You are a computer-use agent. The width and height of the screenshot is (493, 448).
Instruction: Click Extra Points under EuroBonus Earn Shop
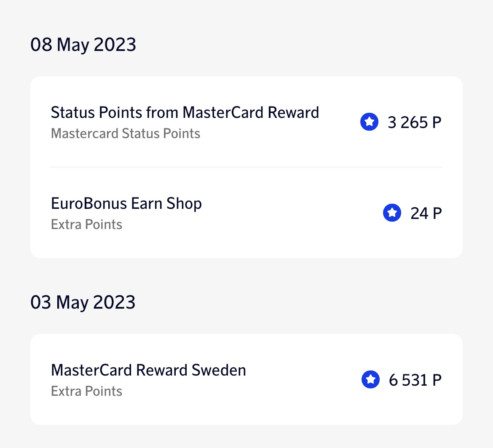tap(86, 224)
